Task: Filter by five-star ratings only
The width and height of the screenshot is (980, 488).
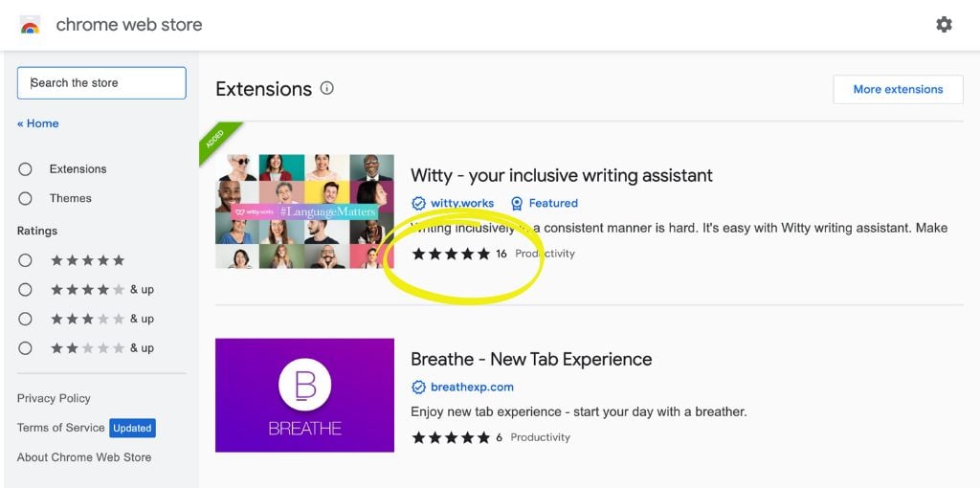Action: (x=26, y=260)
